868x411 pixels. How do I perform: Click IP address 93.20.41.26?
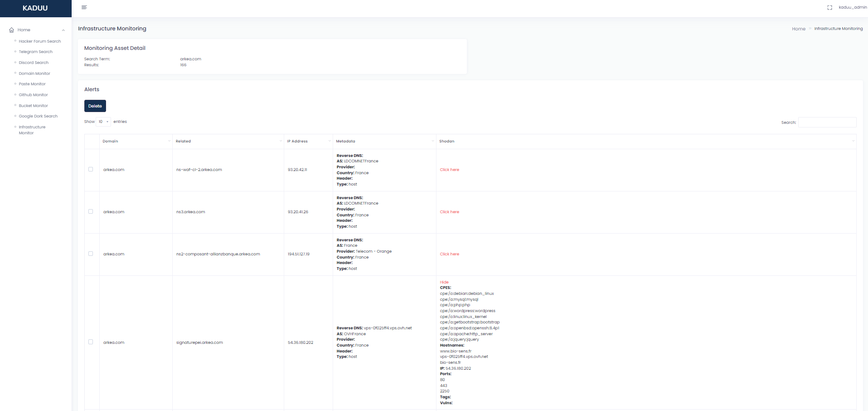(x=298, y=212)
